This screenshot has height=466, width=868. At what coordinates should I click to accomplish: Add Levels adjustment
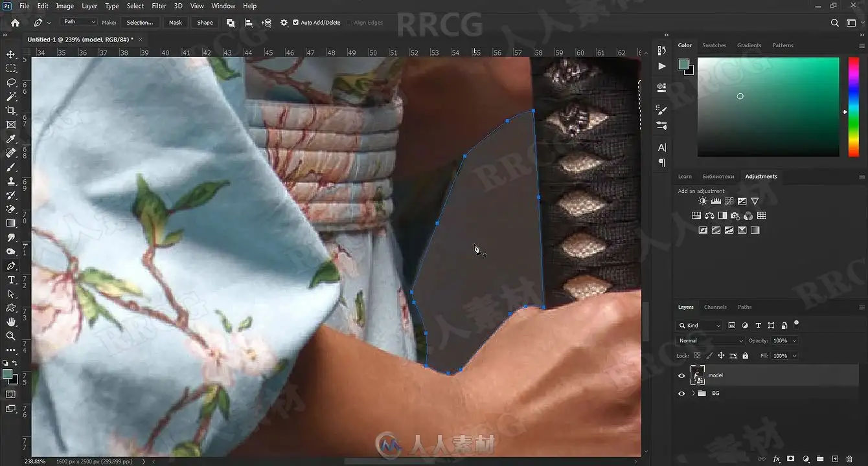(716, 201)
